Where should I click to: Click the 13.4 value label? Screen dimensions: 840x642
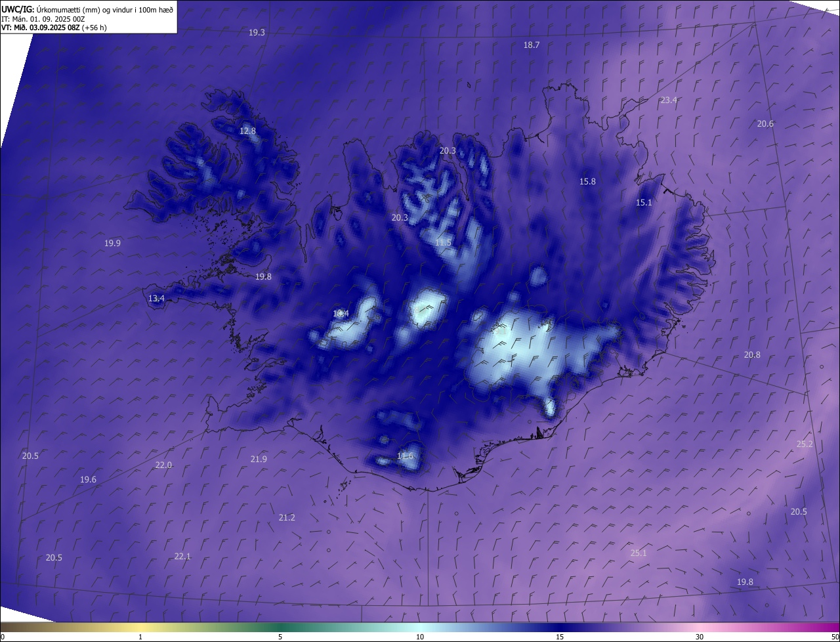pyautogui.click(x=156, y=299)
